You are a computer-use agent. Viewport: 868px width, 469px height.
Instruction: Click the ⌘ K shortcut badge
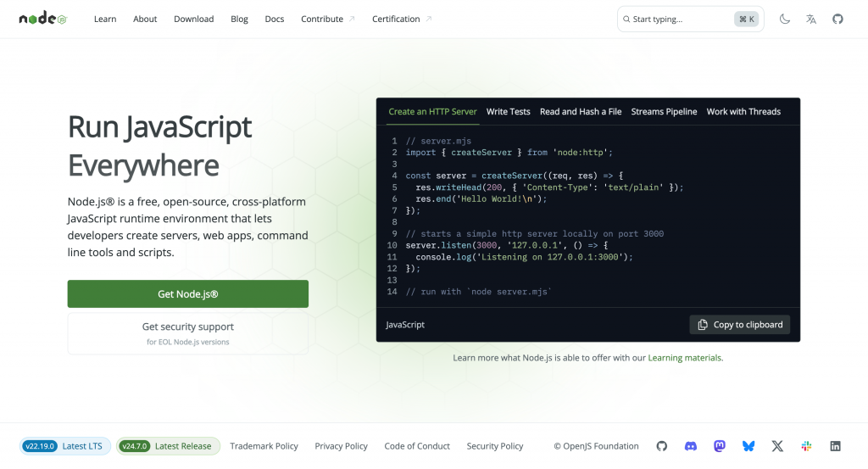[x=746, y=19]
